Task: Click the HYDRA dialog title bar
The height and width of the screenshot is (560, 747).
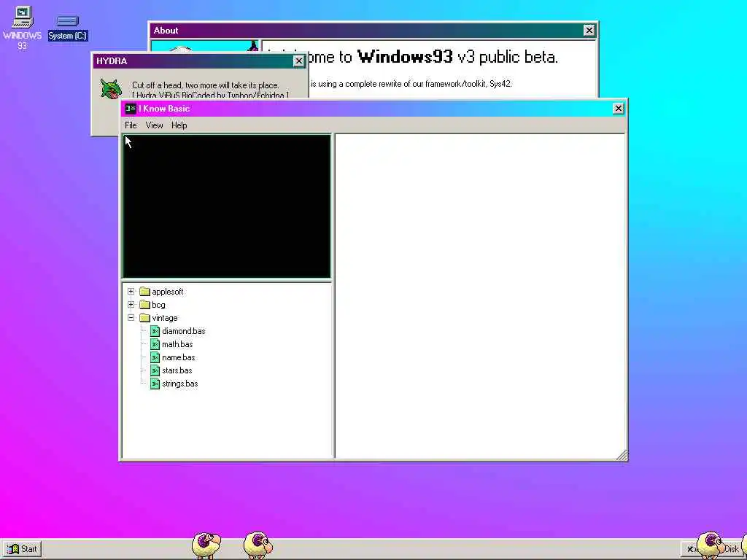Action: (x=199, y=61)
